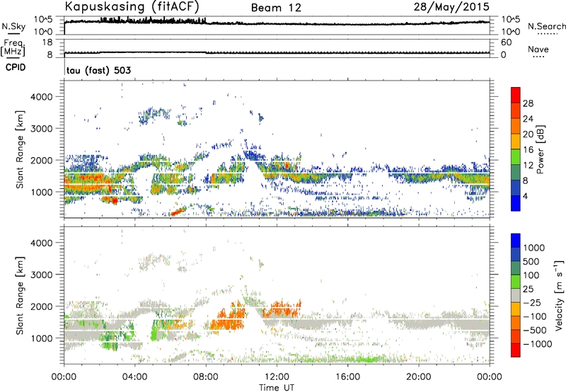Click the '16:00' time axis label
Screen dimensions: 566x392
(347, 377)
